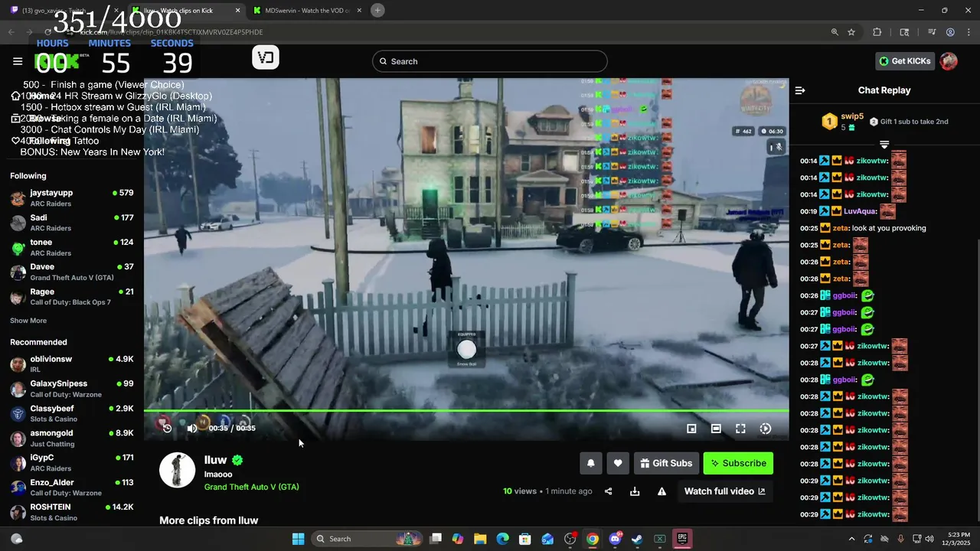The image size is (980, 551).
Task: Turn on notifications bell for lluw
Action: (590, 463)
